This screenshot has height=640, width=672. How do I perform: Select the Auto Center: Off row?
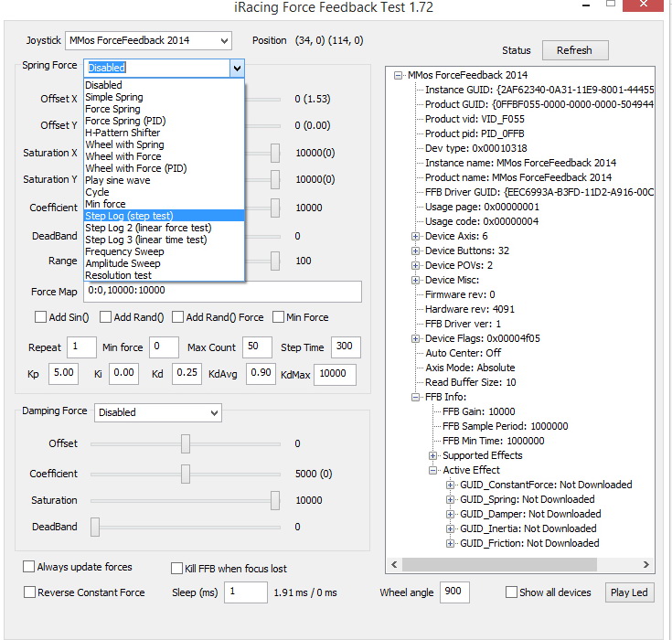click(x=464, y=353)
